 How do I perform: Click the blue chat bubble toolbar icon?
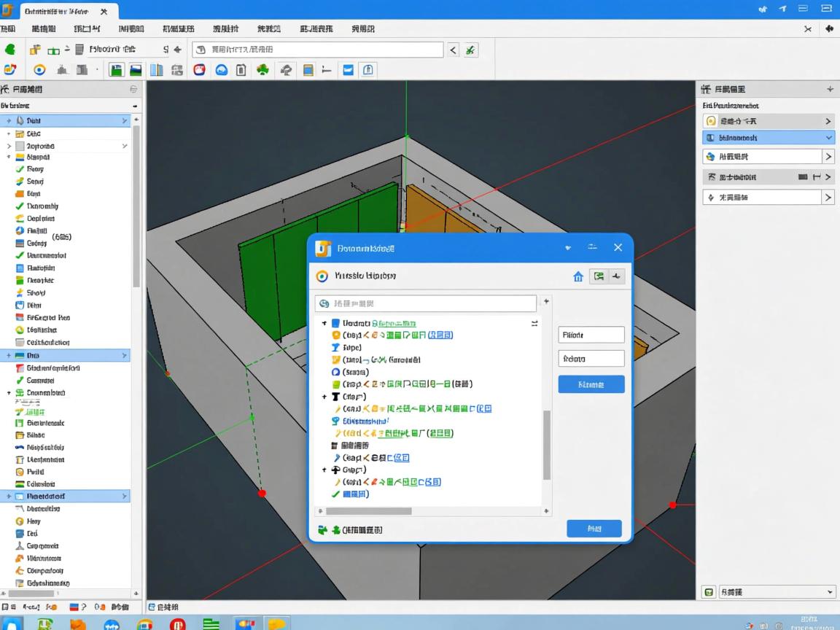(221, 70)
